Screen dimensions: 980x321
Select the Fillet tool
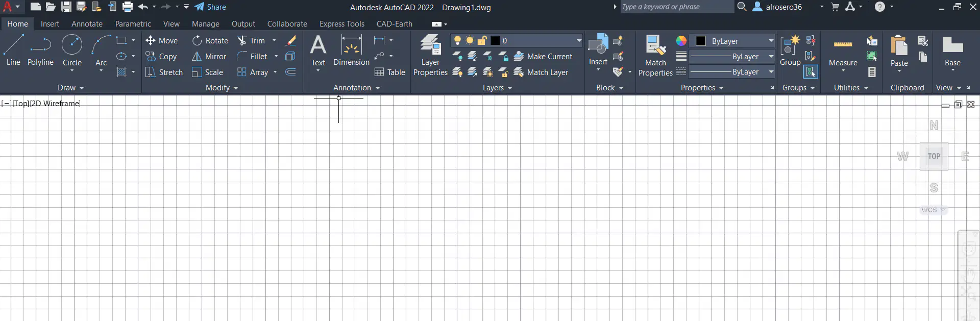(252, 56)
